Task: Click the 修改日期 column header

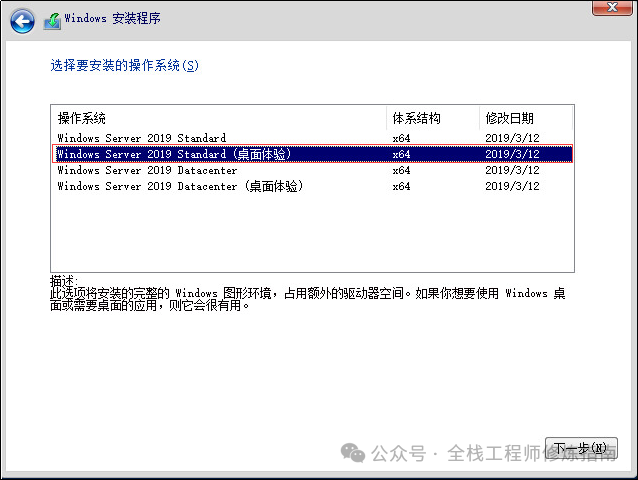Action: pyautogui.click(x=526, y=118)
